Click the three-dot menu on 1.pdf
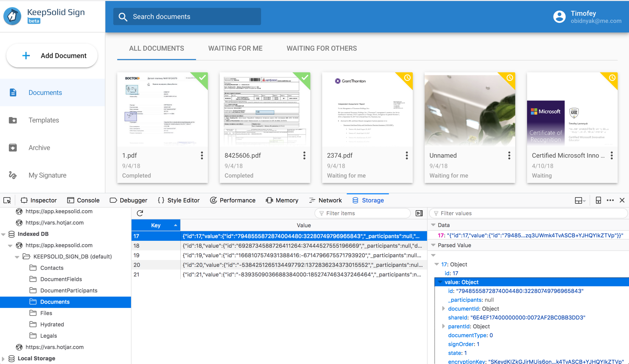 [x=202, y=155]
